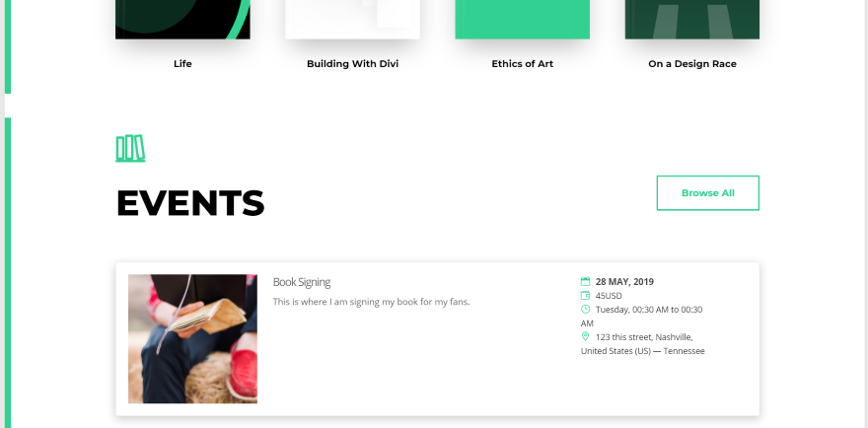Click the calendar icon beside the event date

586,282
